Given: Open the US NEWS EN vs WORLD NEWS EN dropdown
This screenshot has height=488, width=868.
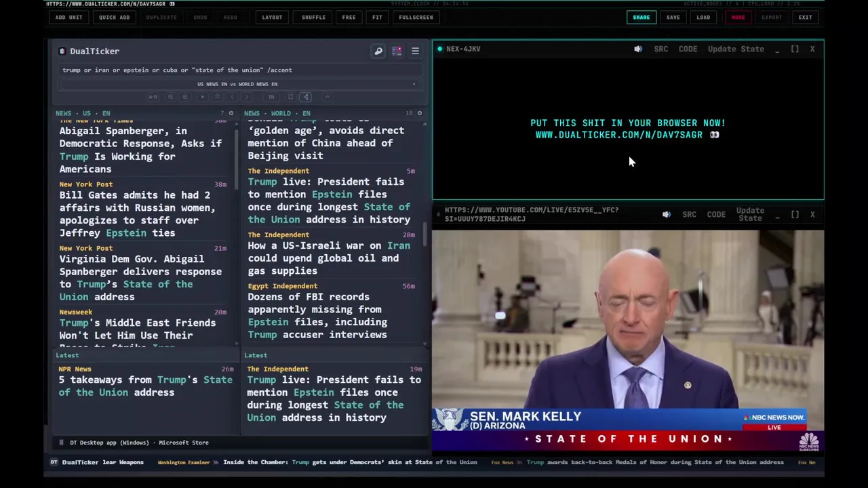Looking at the screenshot, I should pos(239,84).
